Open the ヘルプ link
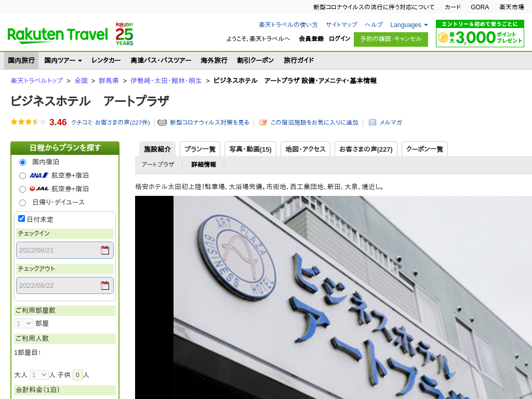The image size is (532, 399). tap(374, 25)
